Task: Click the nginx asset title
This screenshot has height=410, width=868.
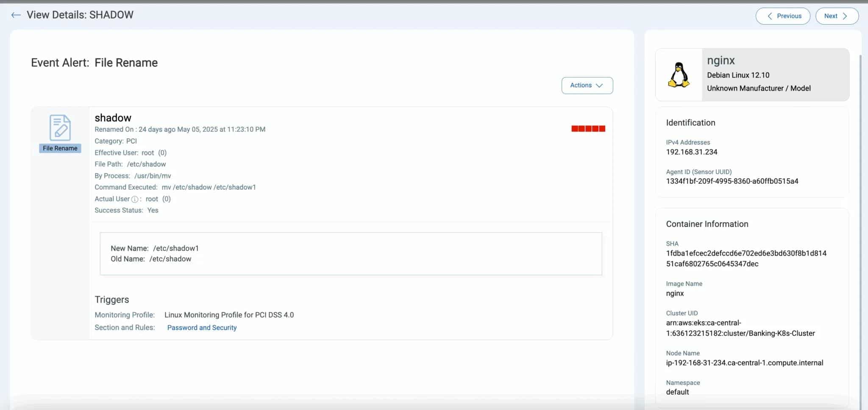Action: (721, 61)
